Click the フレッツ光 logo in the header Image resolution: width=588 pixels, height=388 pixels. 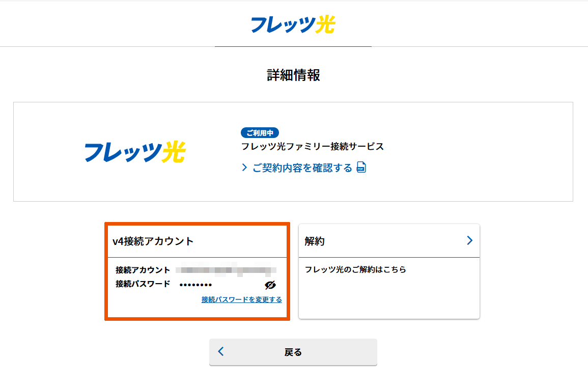[293, 24]
